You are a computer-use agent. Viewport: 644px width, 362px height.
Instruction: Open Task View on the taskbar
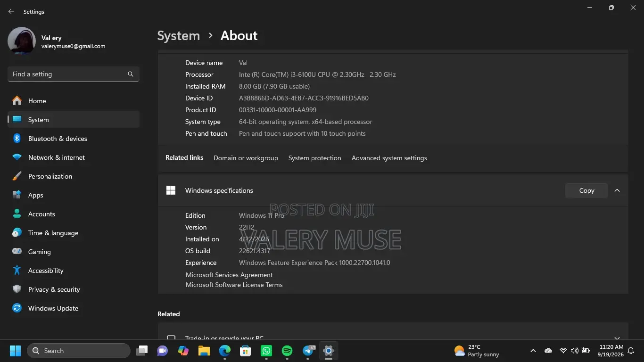pos(142,351)
